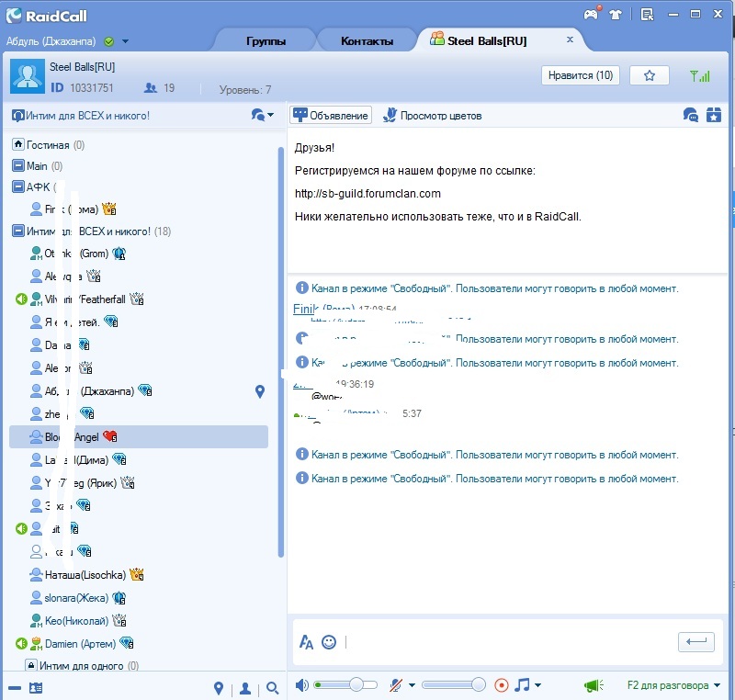
Task: Click the badge icon beside (Grom)
Action: coord(119,254)
